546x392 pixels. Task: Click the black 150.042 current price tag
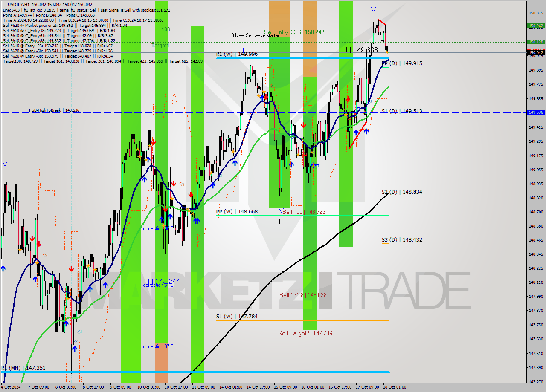536,52
